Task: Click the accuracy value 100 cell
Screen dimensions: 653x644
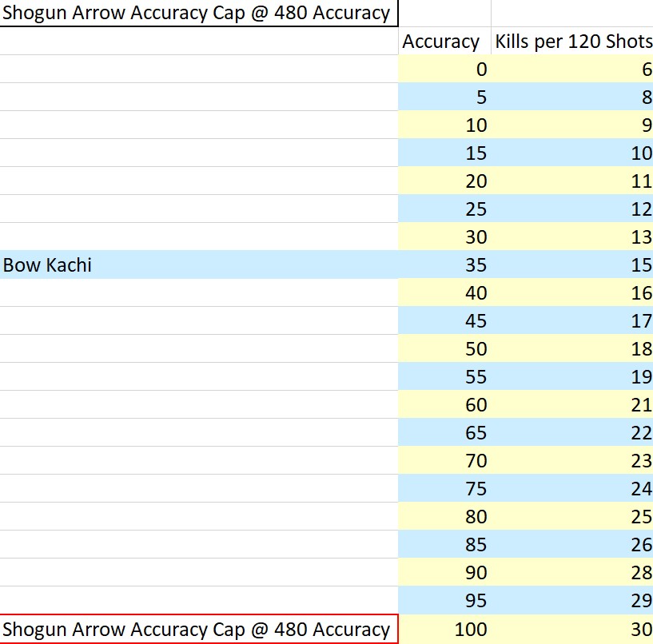Action: 444,629
